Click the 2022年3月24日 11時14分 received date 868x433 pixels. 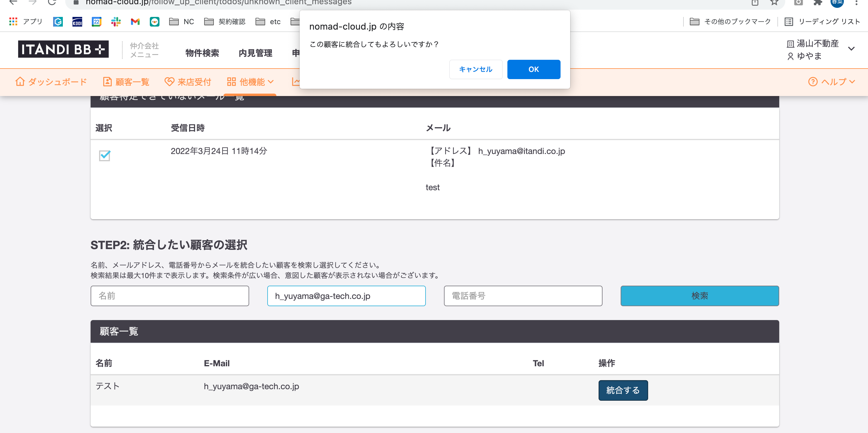(219, 151)
